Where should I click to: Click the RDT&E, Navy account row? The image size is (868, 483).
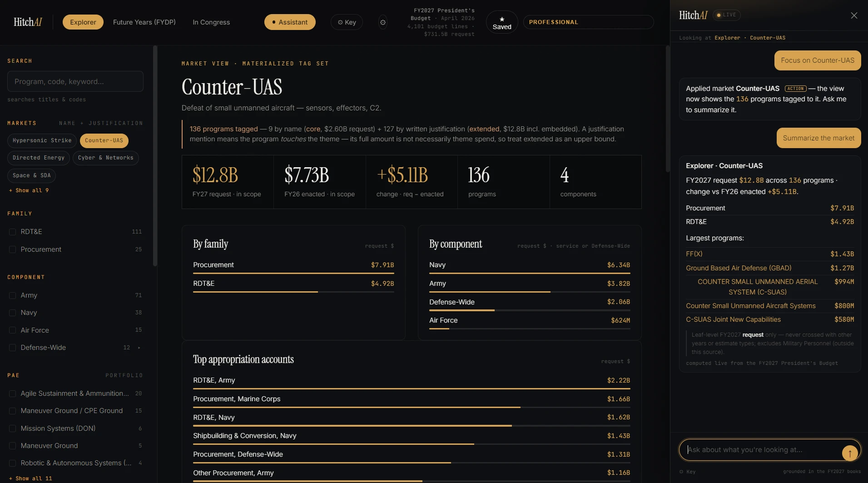click(x=412, y=420)
